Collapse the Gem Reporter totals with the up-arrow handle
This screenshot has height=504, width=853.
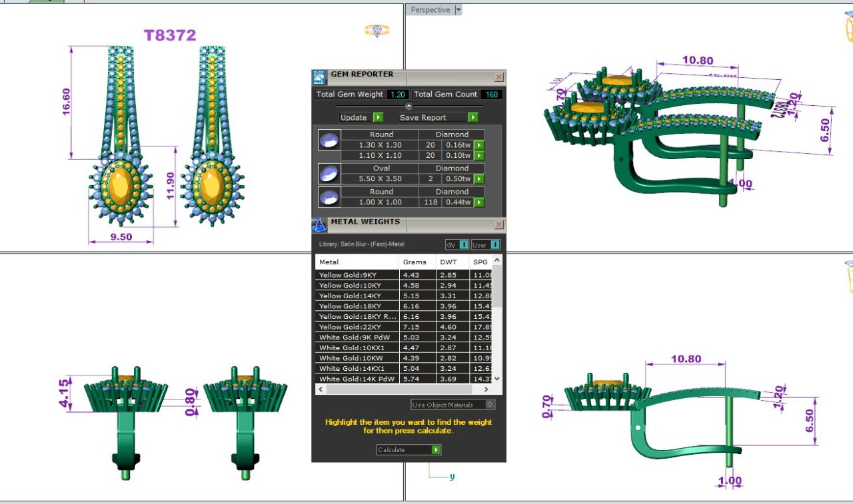pyautogui.click(x=409, y=106)
